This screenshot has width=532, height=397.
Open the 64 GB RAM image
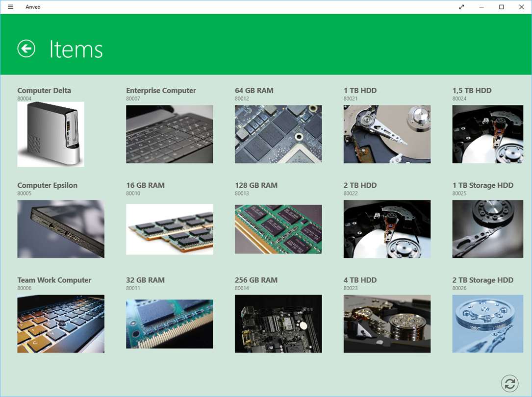point(278,134)
